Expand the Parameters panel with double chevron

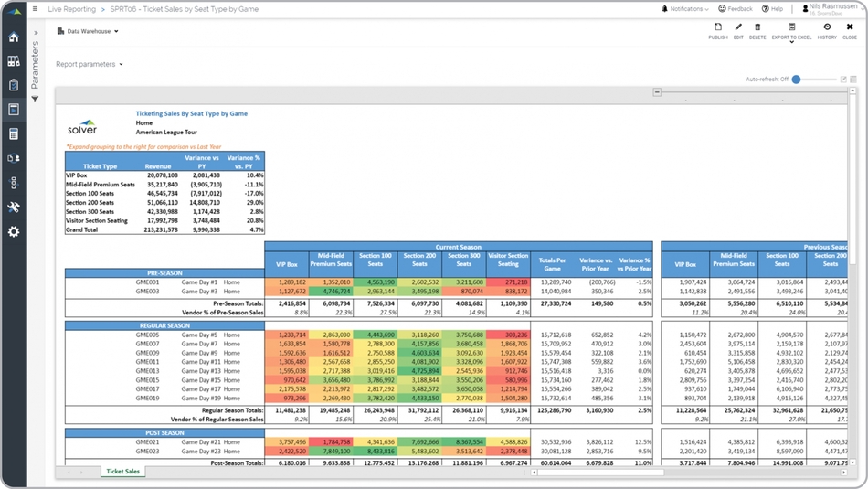(36, 33)
